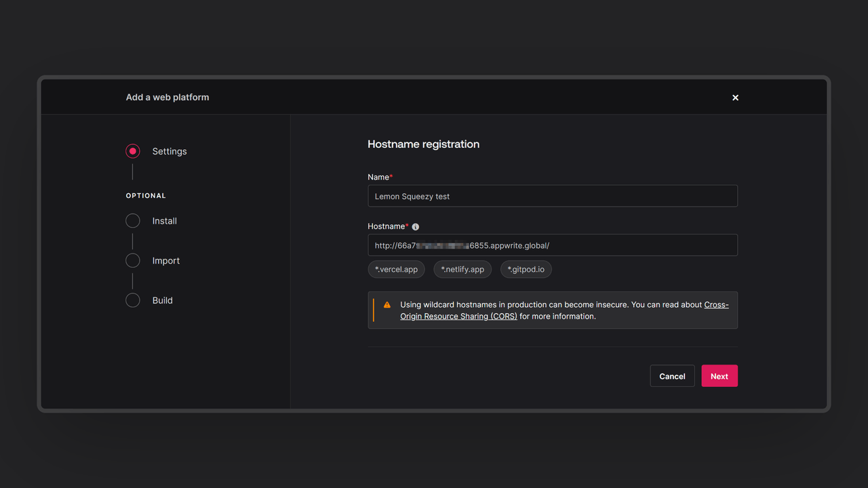Select the Settings step circle indicator
Viewport: 868px width, 488px height.
coord(133,151)
